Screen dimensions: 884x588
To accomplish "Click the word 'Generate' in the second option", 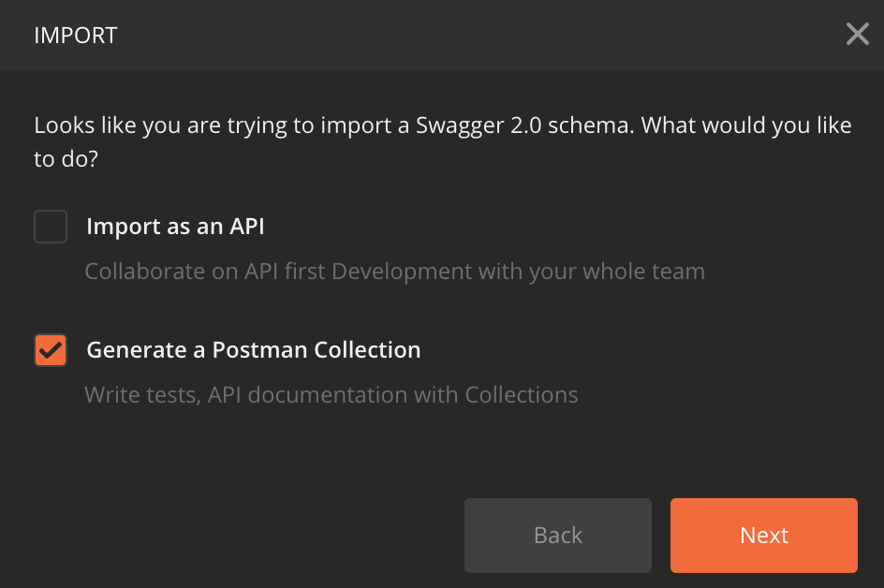I will click(x=137, y=350).
